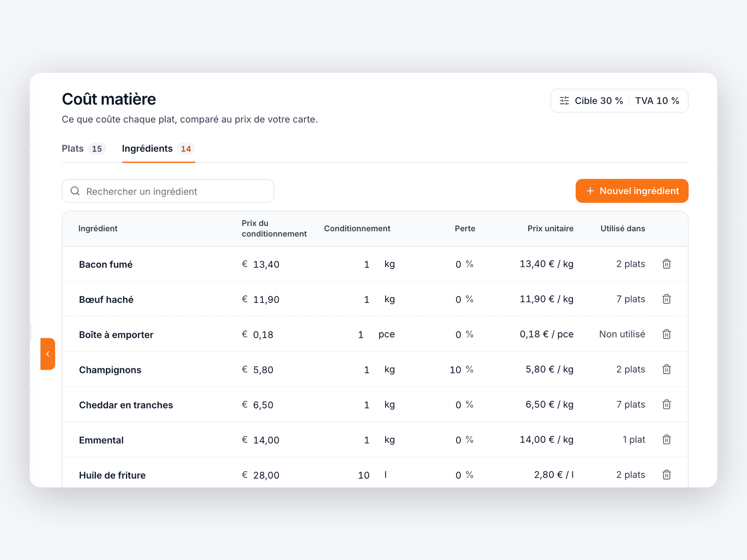Viewport: 747px width, 560px height.
Task: Click trash icon for Champignons
Action: coord(667,370)
